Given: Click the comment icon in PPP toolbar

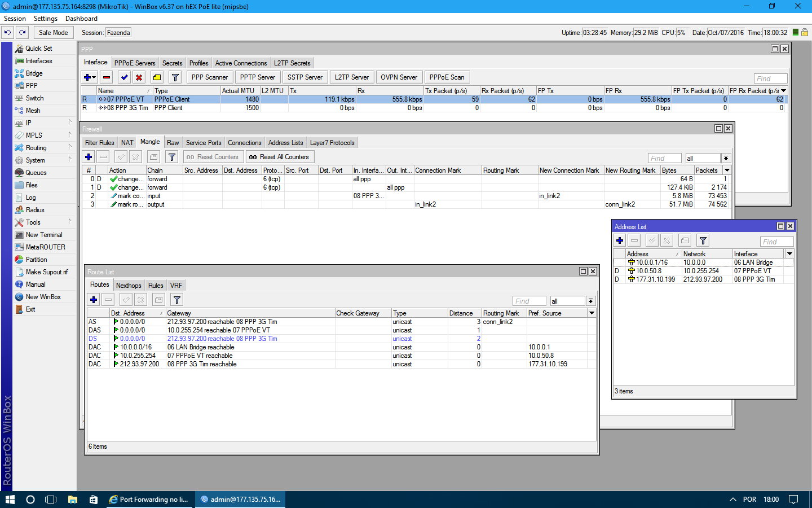Looking at the screenshot, I should point(157,77).
